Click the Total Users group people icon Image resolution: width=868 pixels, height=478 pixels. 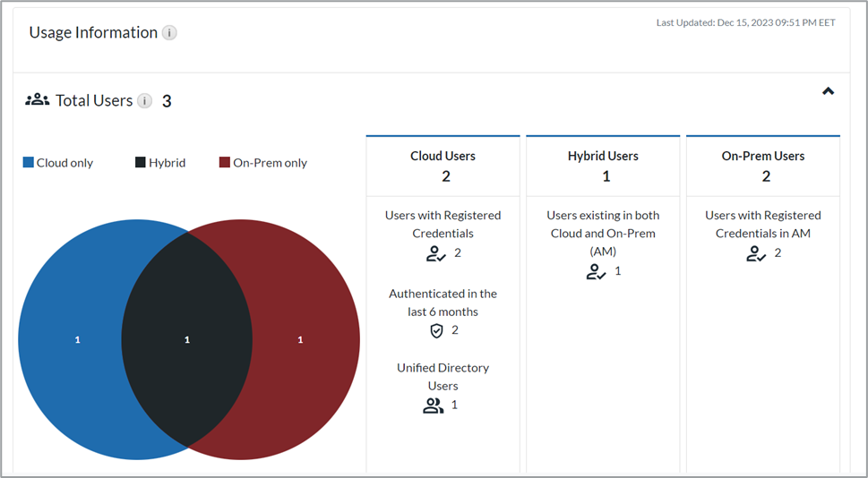(x=37, y=100)
